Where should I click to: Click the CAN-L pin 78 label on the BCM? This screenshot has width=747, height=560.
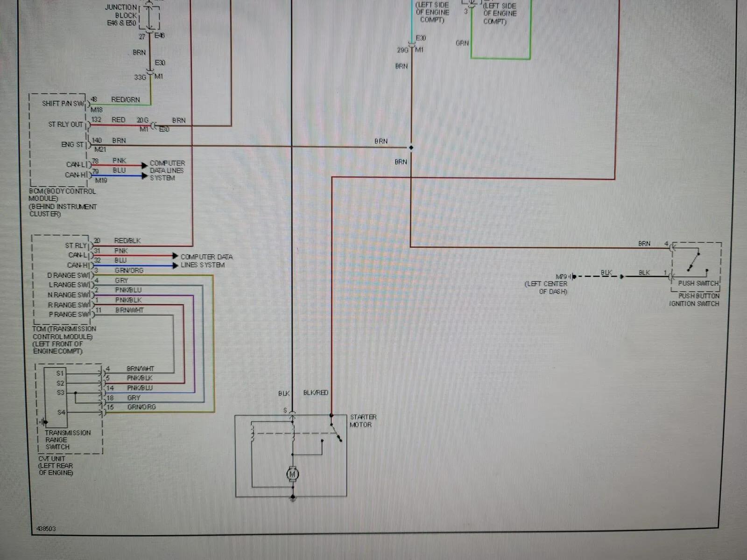pos(76,165)
